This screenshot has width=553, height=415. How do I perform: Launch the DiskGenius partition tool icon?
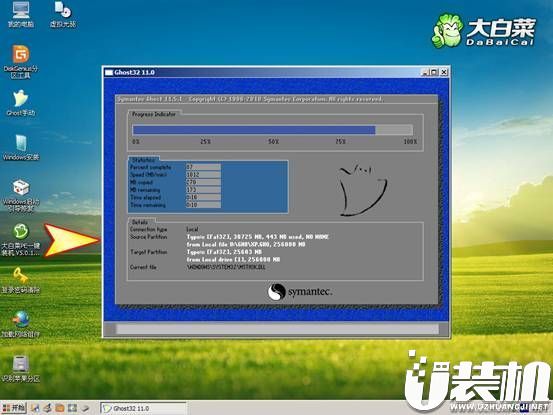(21, 61)
